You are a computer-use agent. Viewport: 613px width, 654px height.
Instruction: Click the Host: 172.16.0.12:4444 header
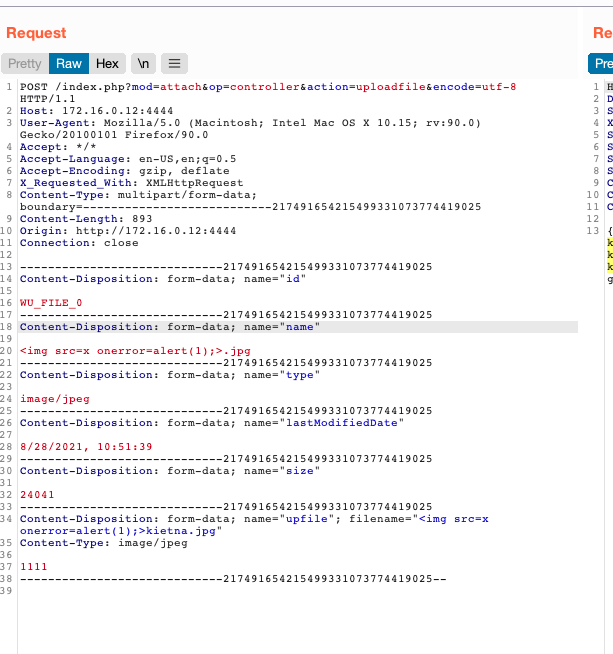click(96, 111)
